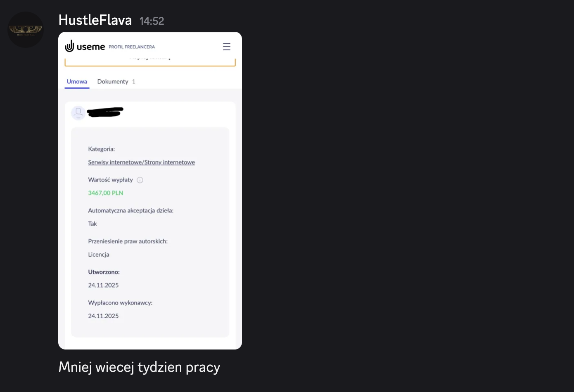The image size is (574, 392).
Task: Click the useme logo icon
Action: 69,46
